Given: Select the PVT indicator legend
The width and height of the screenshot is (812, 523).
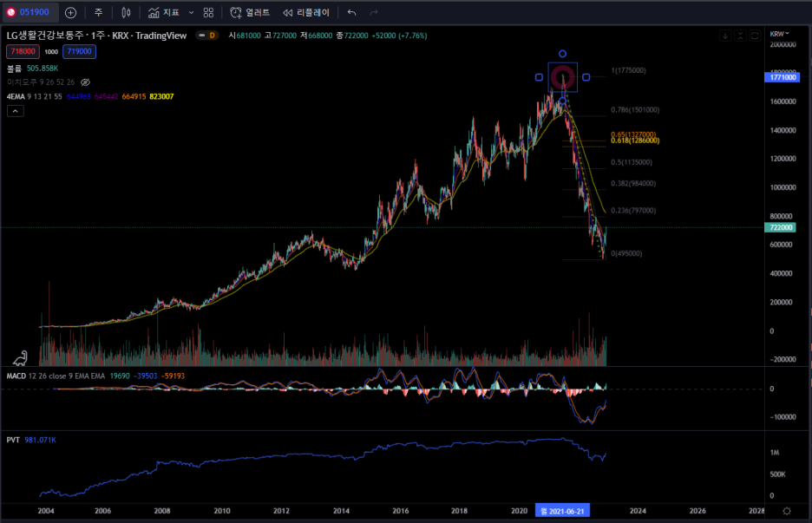Looking at the screenshot, I should coord(13,440).
